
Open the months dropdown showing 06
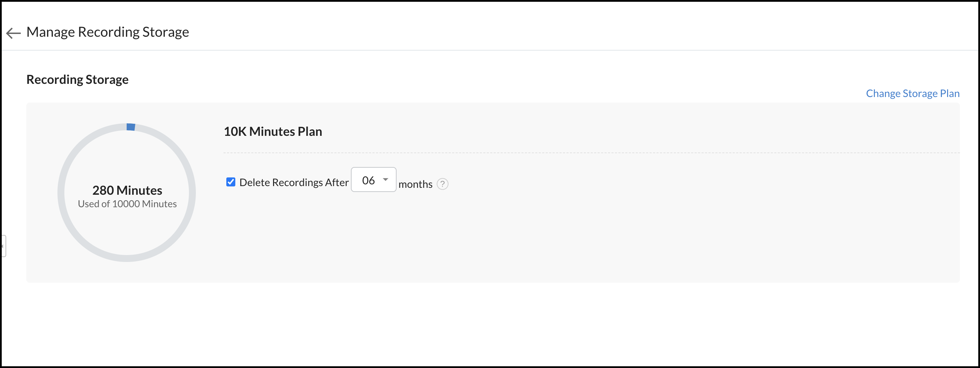373,180
